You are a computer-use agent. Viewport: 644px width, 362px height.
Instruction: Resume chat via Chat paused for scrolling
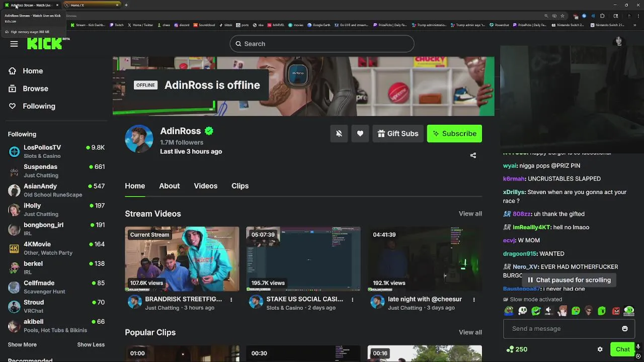pos(569,280)
